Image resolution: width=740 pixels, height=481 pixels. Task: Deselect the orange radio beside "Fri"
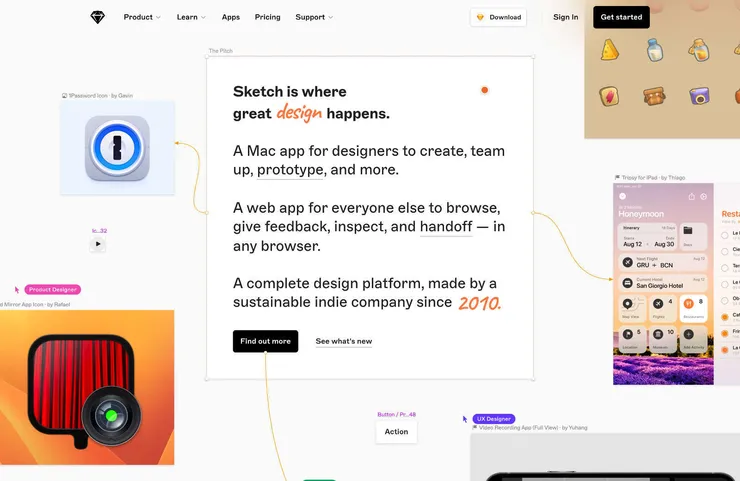(724, 334)
